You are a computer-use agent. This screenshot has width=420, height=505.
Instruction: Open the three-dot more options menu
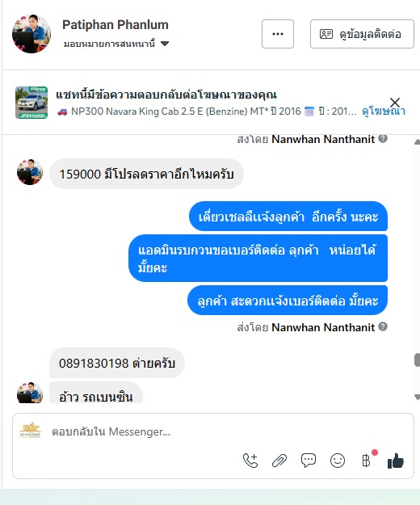[x=278, y=34]
